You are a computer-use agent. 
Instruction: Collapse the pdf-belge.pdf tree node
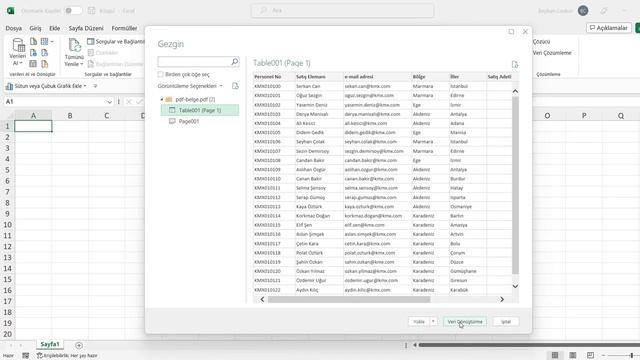[x=162, y=99]
